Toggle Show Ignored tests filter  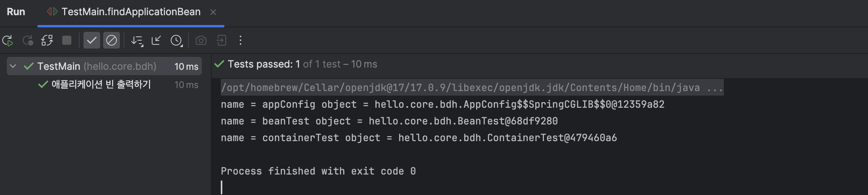tap(112, 41)
